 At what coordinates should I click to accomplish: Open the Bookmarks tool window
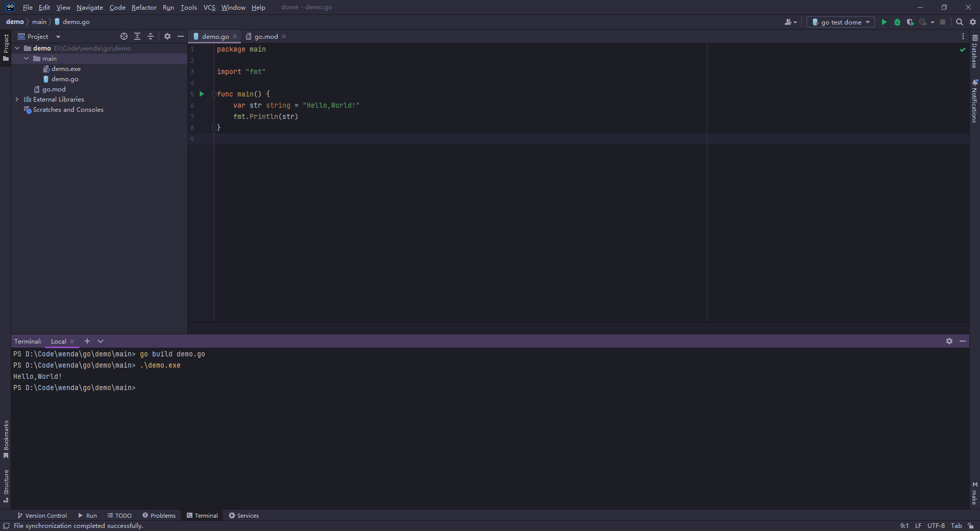coord(6,439)
